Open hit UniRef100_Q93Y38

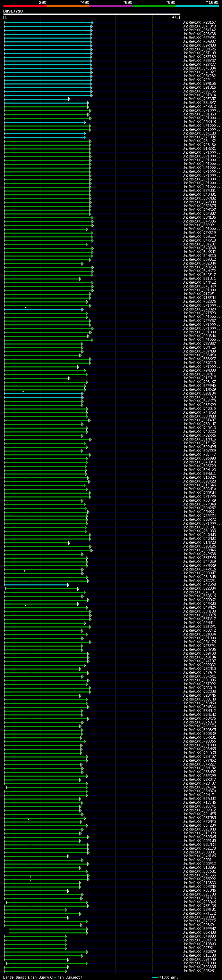tap(199, 34)
